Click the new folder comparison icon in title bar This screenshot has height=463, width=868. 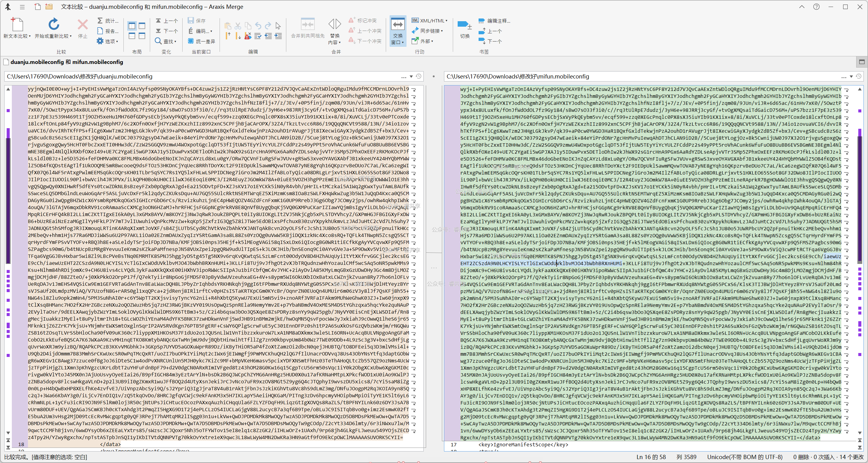(x=49, y=7)
